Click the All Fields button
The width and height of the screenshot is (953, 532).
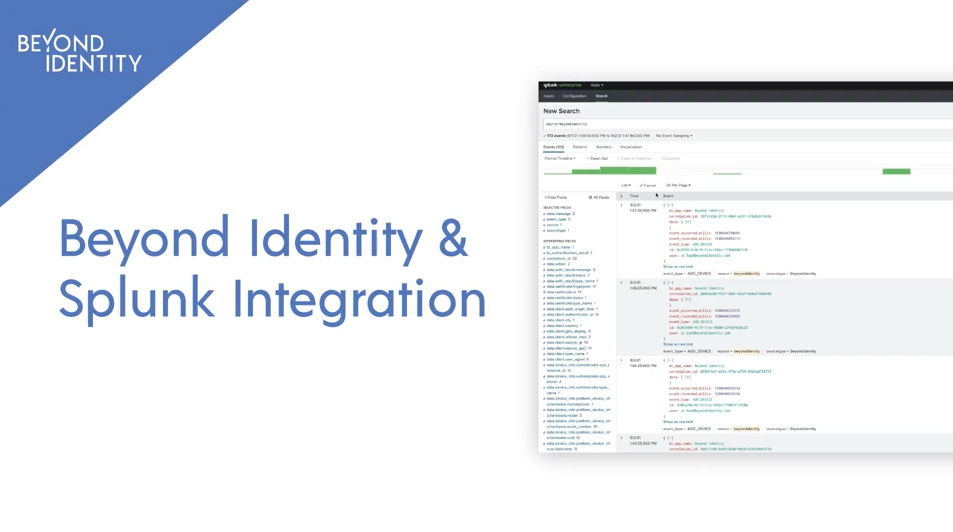[x=599, y=198]
